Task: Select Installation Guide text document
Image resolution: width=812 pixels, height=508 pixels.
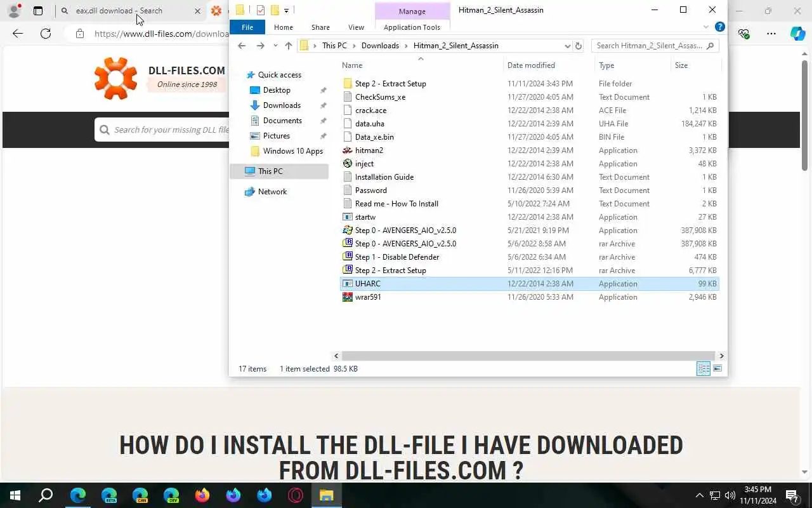Action: 384,177
